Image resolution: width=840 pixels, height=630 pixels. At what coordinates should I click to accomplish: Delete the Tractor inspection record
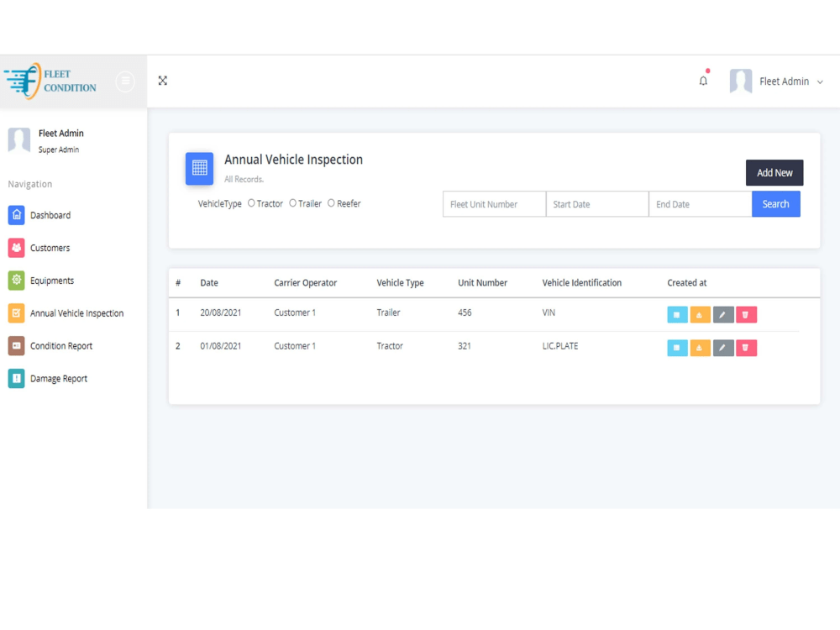point(747,348)
